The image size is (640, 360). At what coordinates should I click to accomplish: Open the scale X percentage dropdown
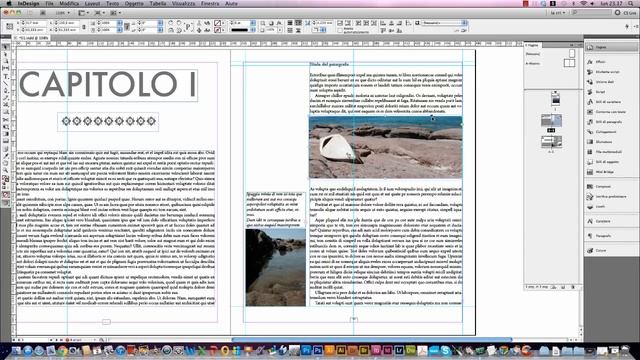pyautogui.click(x=120, y=23)
